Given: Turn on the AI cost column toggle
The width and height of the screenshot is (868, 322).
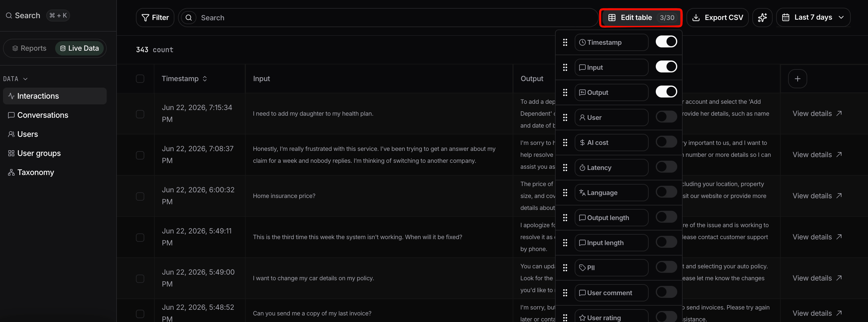Looking at the screenshot, I should [666, 142].
